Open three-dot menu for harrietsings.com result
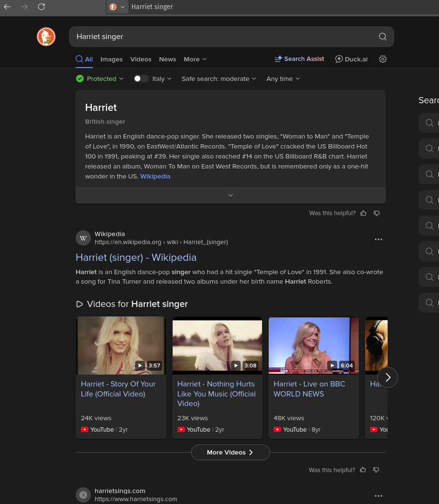 [x=379, y=496]
